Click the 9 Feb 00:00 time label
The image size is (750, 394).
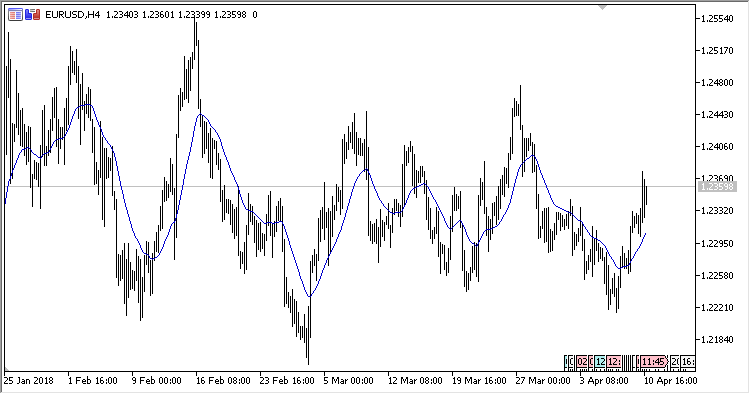157,381
